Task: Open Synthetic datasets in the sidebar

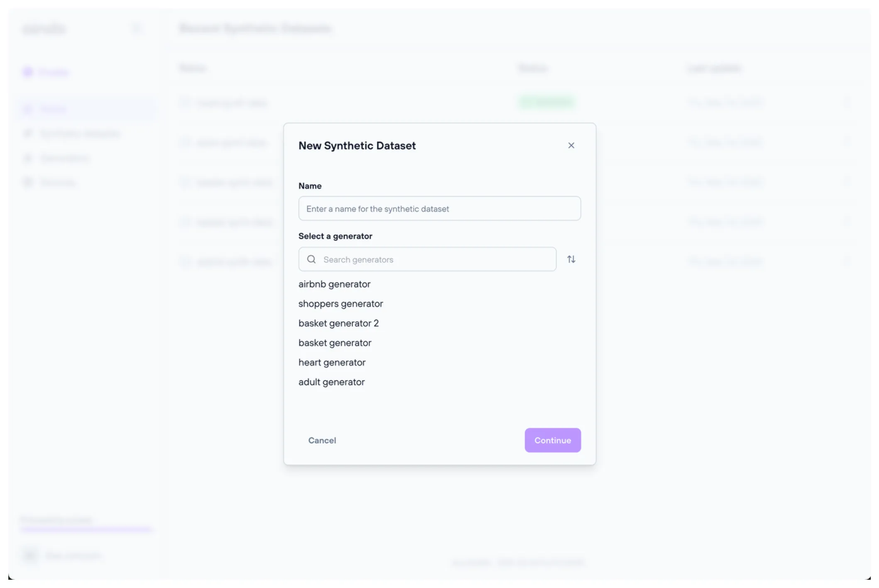Action: click(79, 133)
